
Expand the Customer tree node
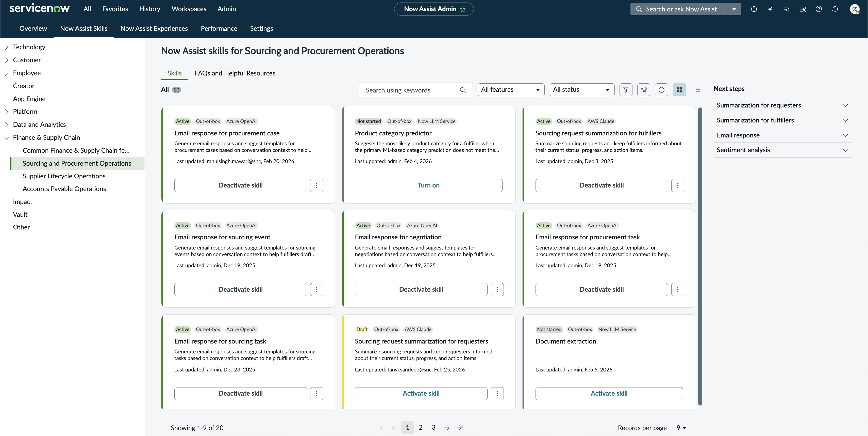(6, 60)
